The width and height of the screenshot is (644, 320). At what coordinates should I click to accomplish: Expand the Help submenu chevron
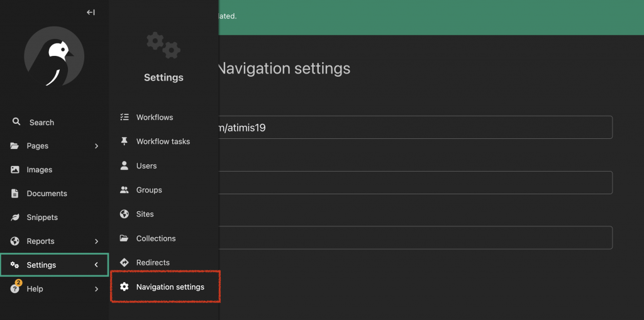(96, 289)
